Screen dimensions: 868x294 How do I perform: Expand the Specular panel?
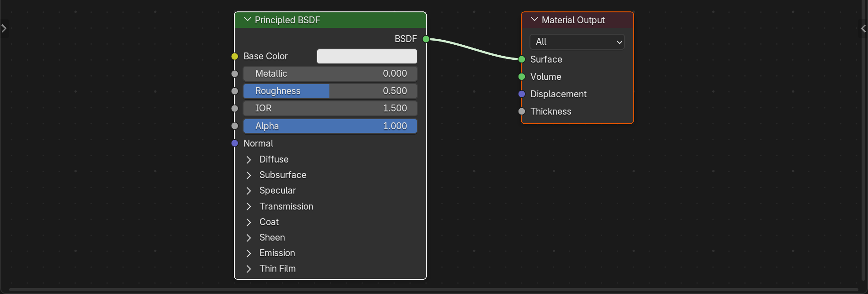pos(249,190)
